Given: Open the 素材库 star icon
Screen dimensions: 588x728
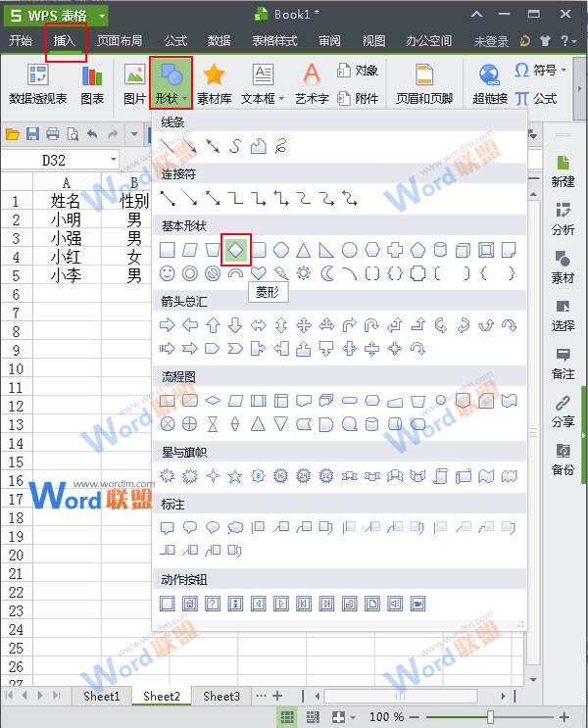Looking at the screenshot, I should [214, 74].
